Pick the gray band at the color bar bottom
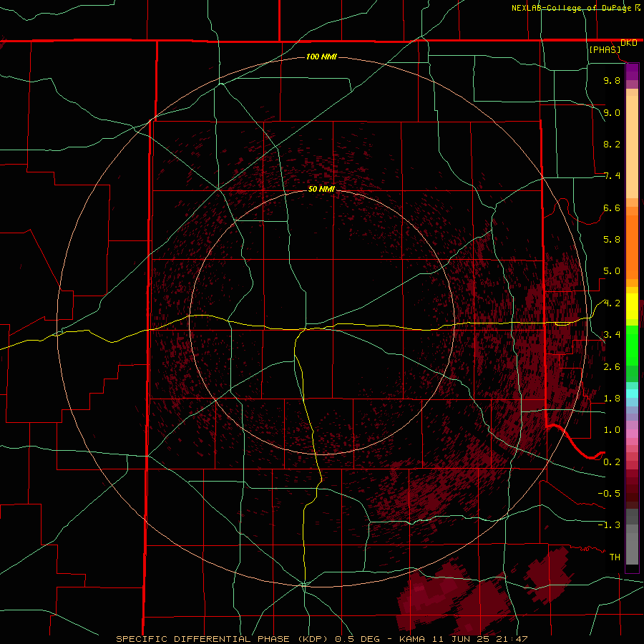Image resolution: width=644 pixels, height=644 pixels. tap(632, 545)
